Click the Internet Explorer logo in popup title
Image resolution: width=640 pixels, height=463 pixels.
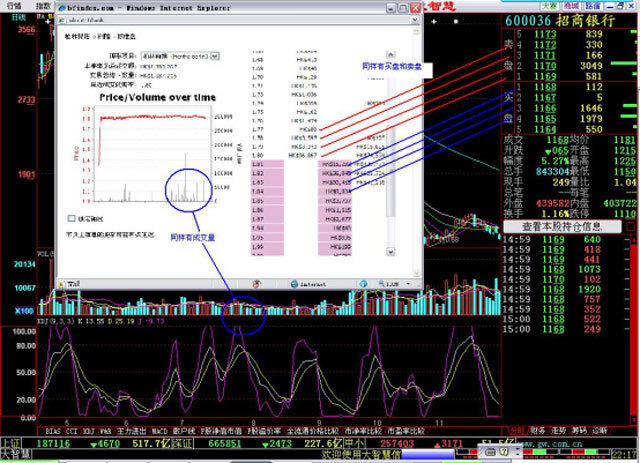click(x=62, y=8)
